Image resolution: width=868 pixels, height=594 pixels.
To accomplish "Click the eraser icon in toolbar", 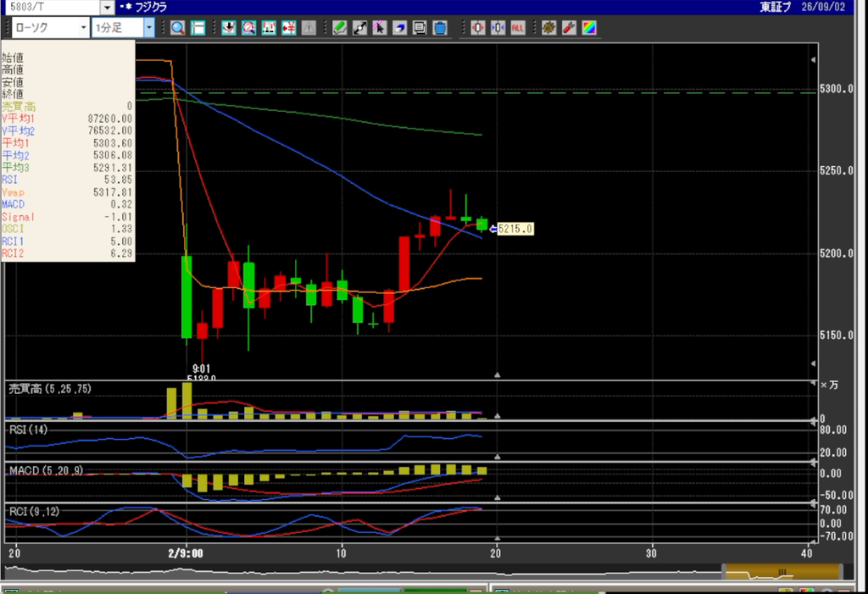I will click(400, 28).
